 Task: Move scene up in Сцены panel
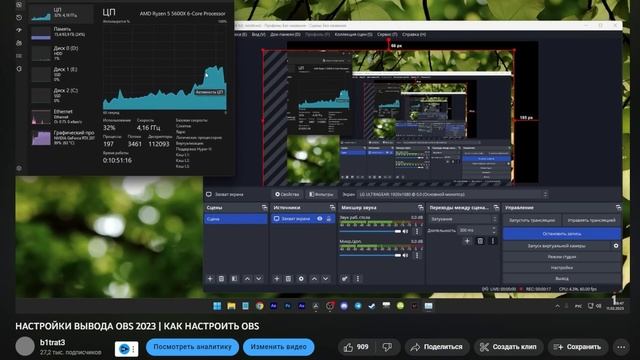[x=247, y=279]
